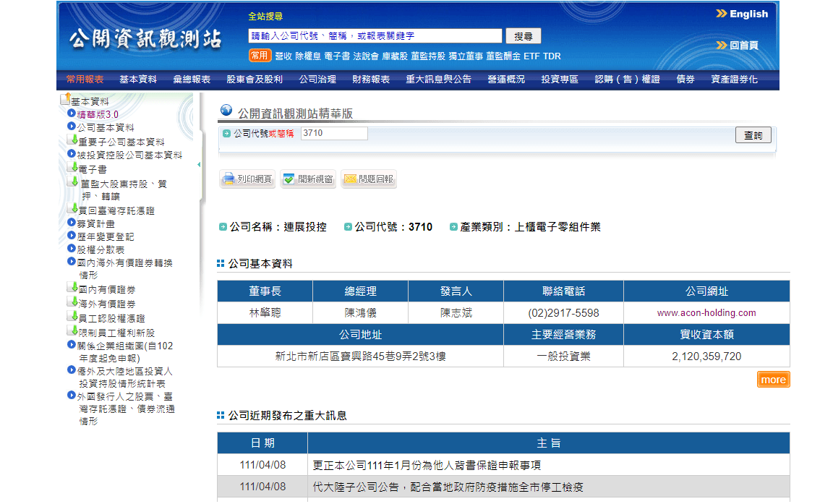The height and width of the screenshot is (504, 833).
Task: Click the orange more button
Action: 774,380
